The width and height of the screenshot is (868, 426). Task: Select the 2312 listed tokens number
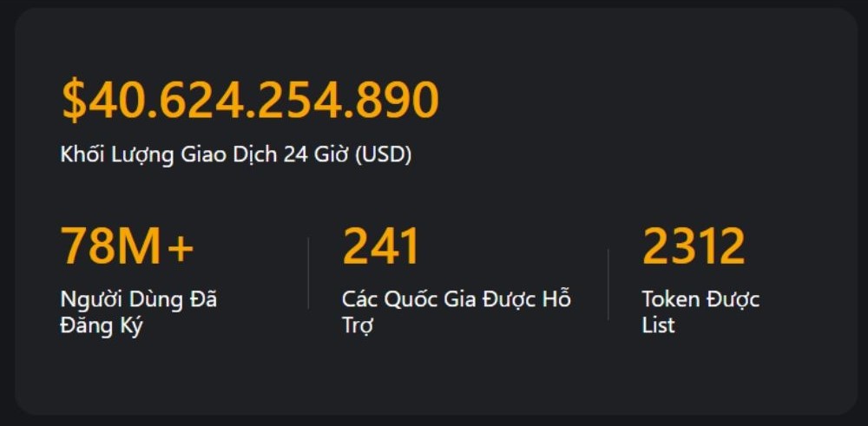693,246
